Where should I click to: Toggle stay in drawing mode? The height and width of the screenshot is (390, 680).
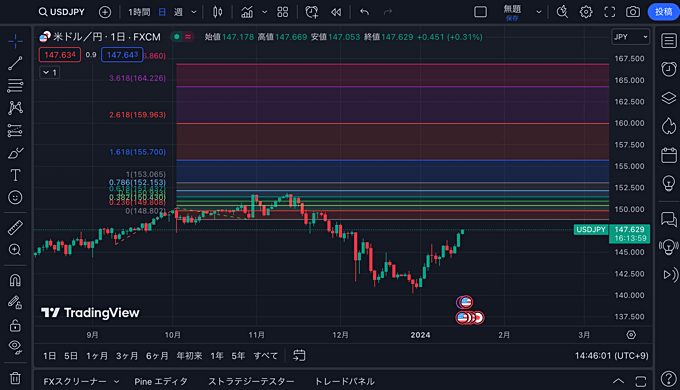(x=15, y=302)
